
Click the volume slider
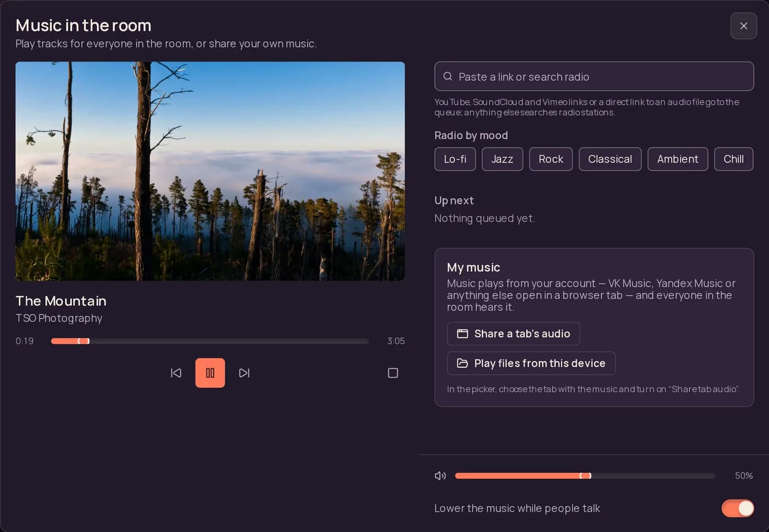585,475
